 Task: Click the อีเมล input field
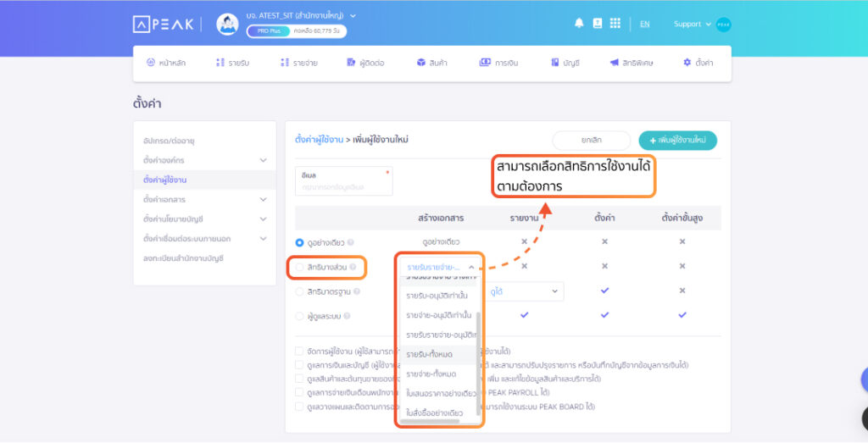coord(343,186)
